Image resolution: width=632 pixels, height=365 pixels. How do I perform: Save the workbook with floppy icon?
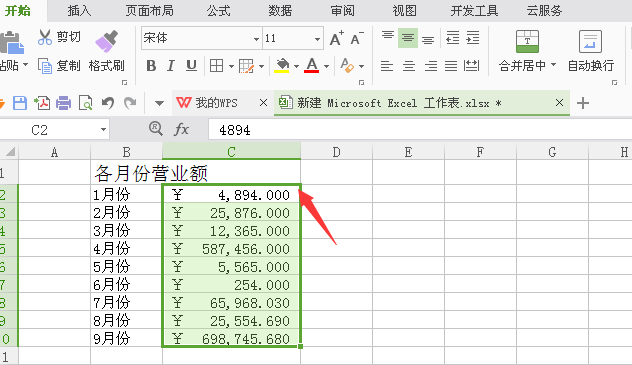tap(20, 103)
